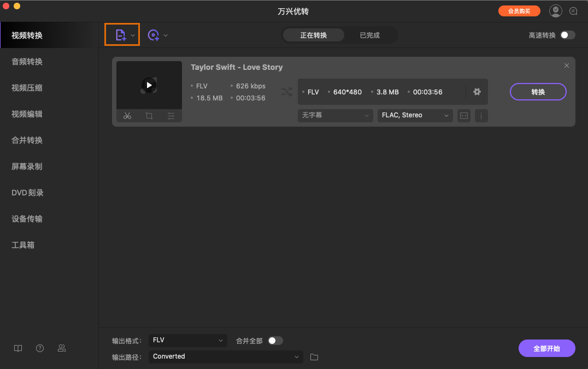The height and width of the screenshot is (369, 588).
Task: Switch to the 已完成 tab
Action: point(370,34)
